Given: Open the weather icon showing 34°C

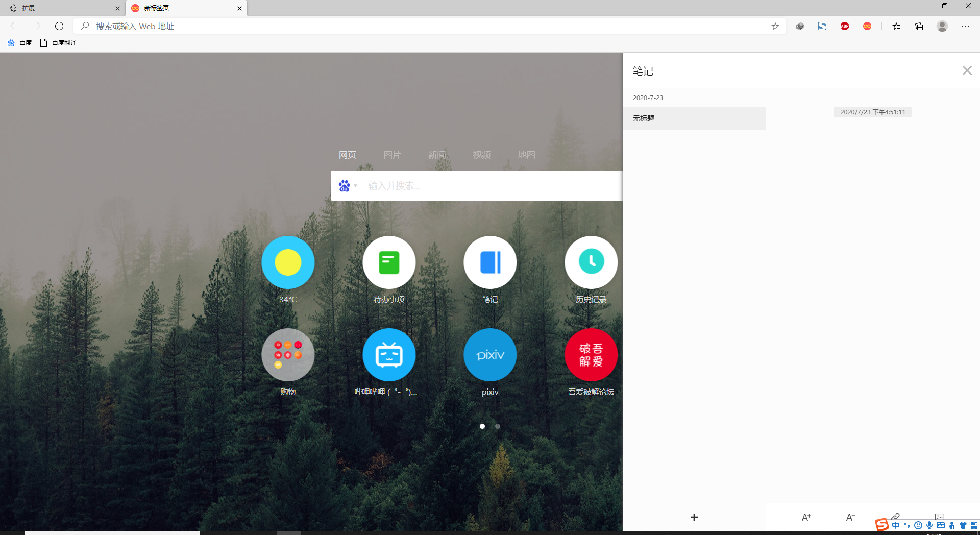Looking at the screenshot, I should [x=288, y=262].
